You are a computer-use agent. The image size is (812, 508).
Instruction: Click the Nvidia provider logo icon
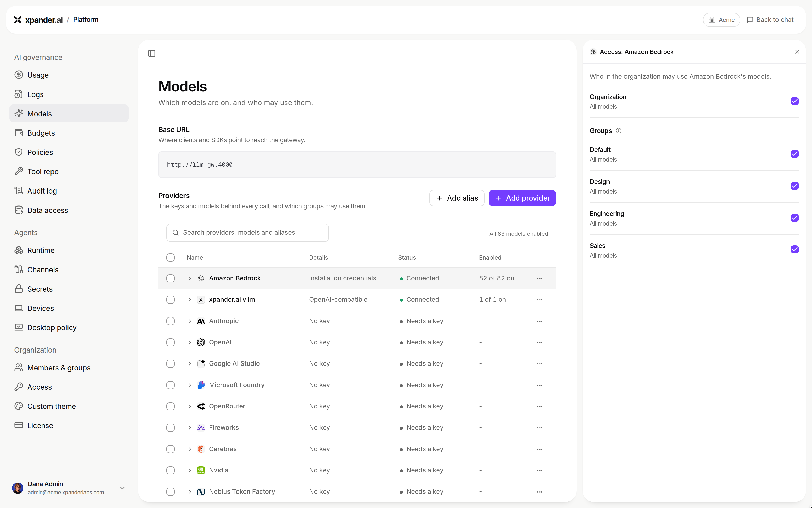[201, 470]
